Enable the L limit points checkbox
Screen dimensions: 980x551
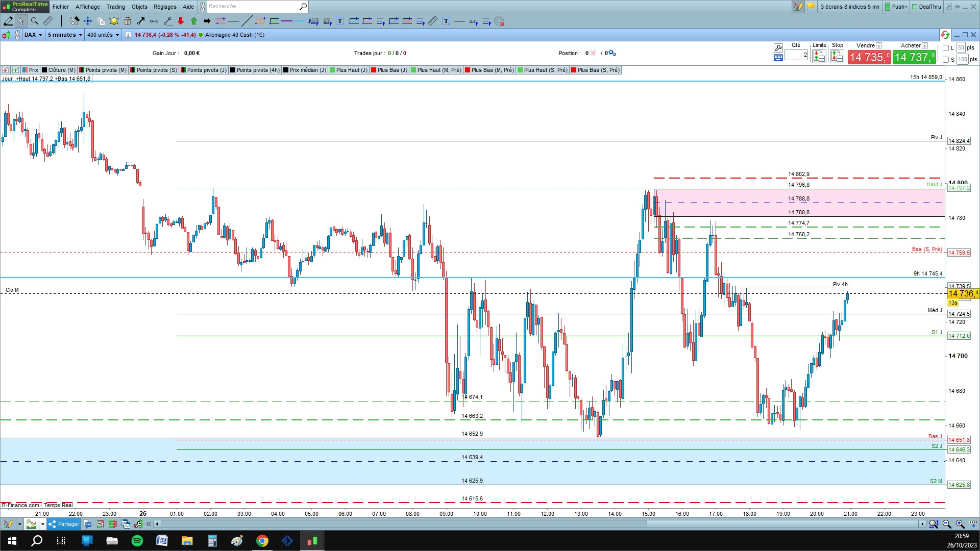click(x=946, y=48)
